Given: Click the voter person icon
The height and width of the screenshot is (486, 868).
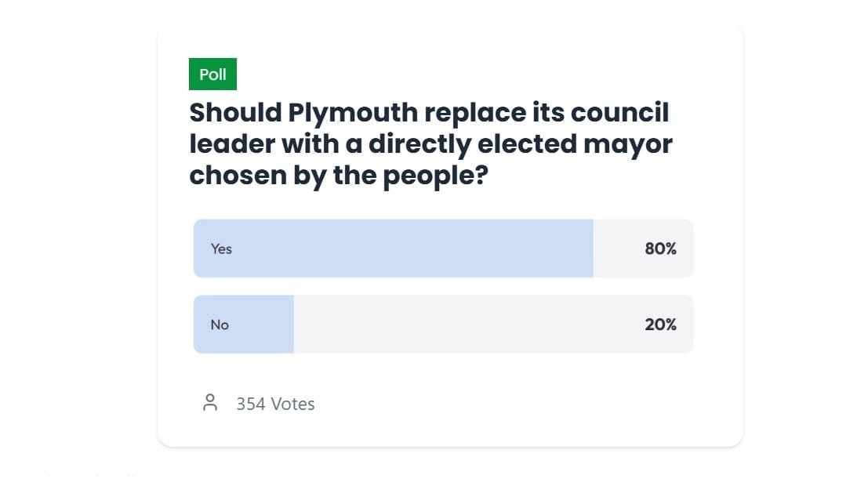Looking at the screenshot, I should tap(210, 402).
